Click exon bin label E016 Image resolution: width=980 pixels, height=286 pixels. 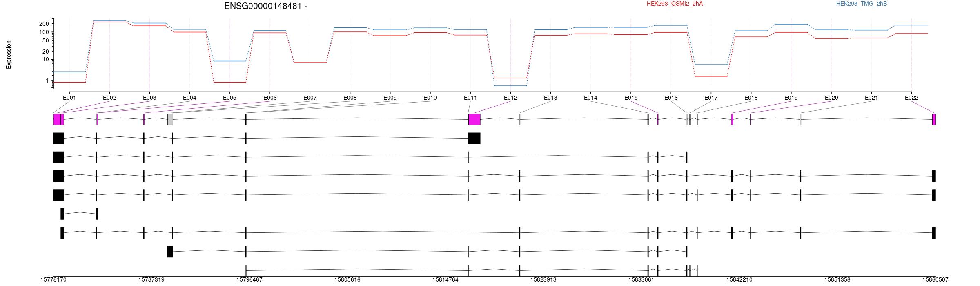pyautogui.click(x=671, y=98)
